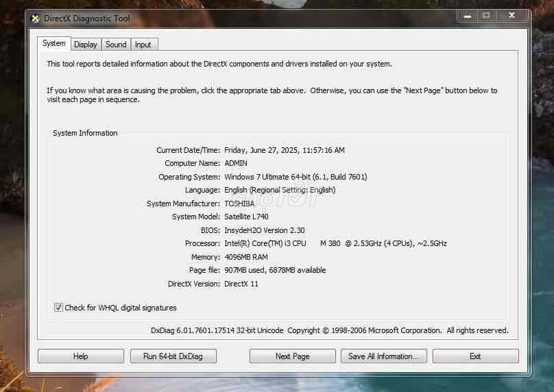The width and height of the screenshot is (554, 392).
Task: Click Windows 7 Ultimate 64-bit value
Action: click(x=296, y=177)
